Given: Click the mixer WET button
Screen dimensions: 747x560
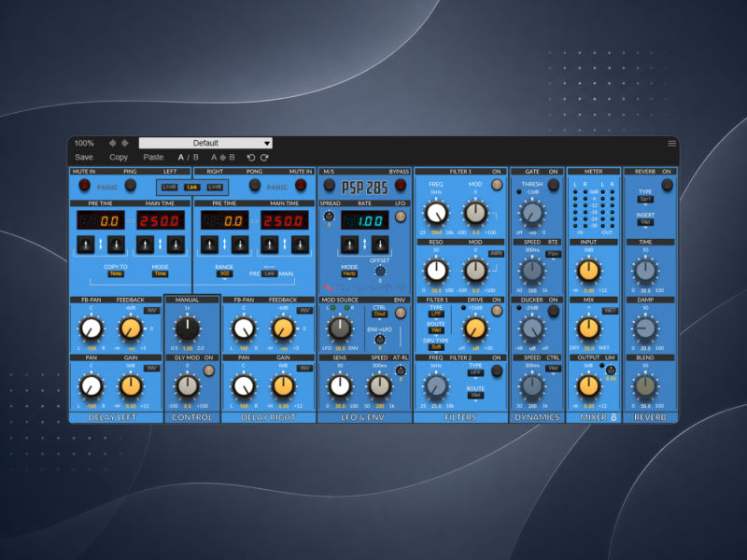Looking at the screenshot, I should click(x=611, y=311).
